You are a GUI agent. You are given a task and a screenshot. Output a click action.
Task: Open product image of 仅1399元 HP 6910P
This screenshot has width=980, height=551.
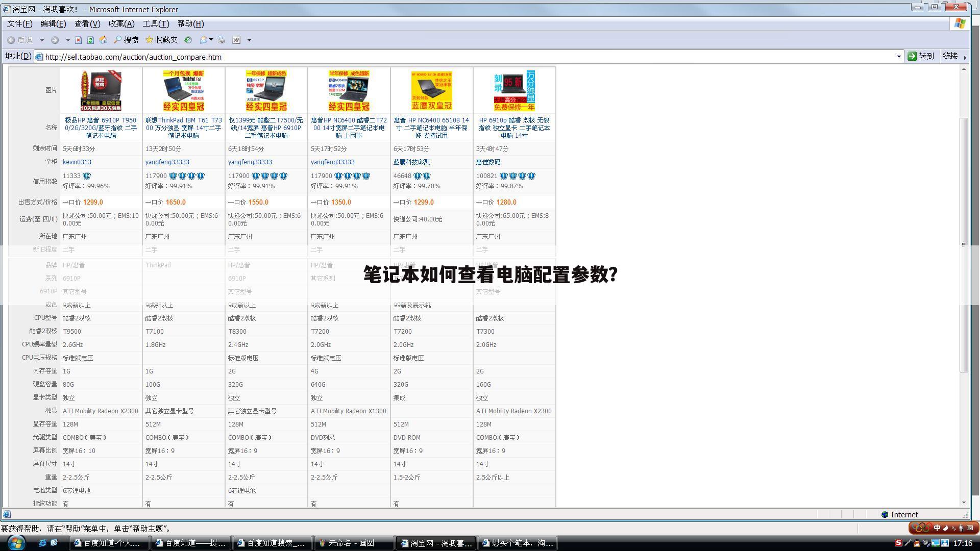coord(266,91)
